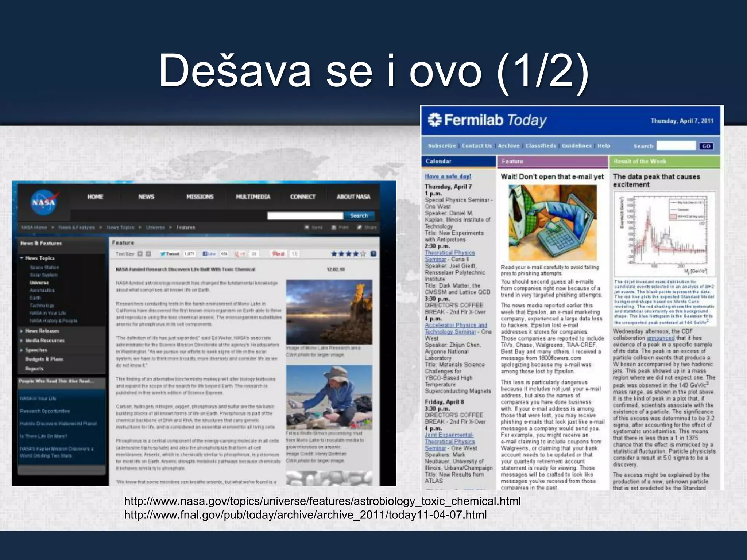Screen dimensions: 747x560
Task: Click the Result of the Week header
Action: pyautogui.click(x=665, y=162)
